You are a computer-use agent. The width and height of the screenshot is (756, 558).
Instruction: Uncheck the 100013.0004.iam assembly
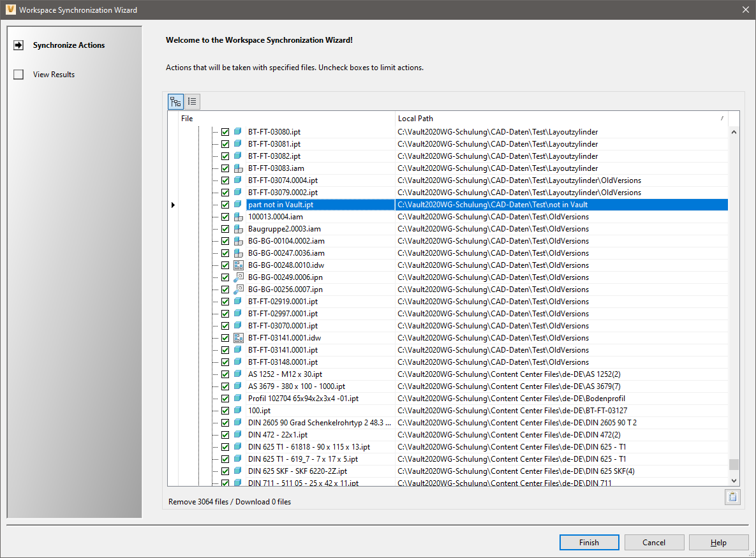[225, 216]
